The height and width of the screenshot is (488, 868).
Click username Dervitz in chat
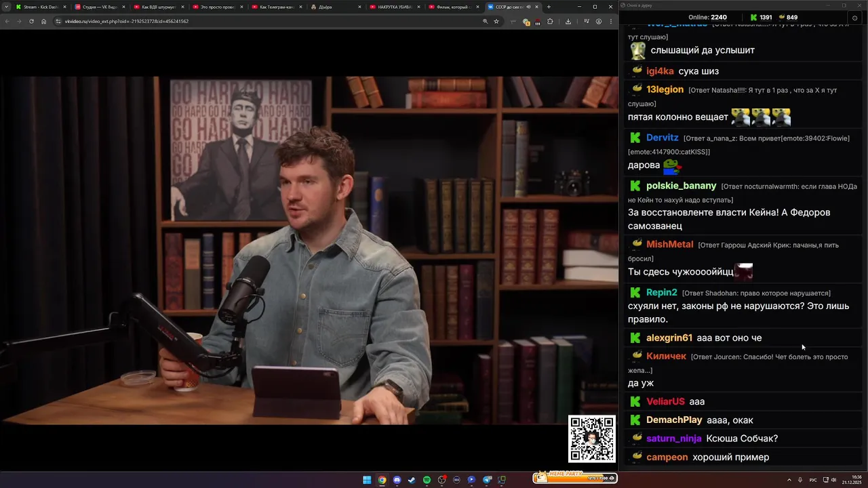(x=662, y=138)
